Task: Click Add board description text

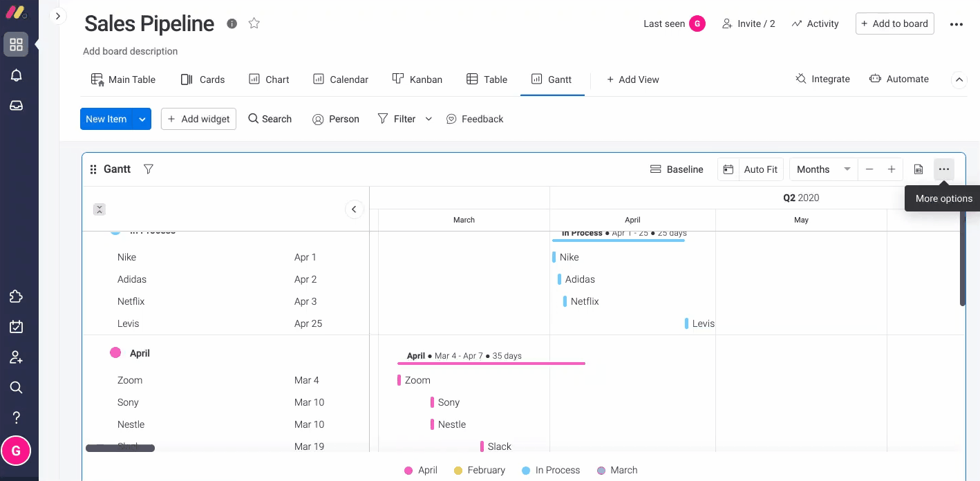Action: point(130,51)
